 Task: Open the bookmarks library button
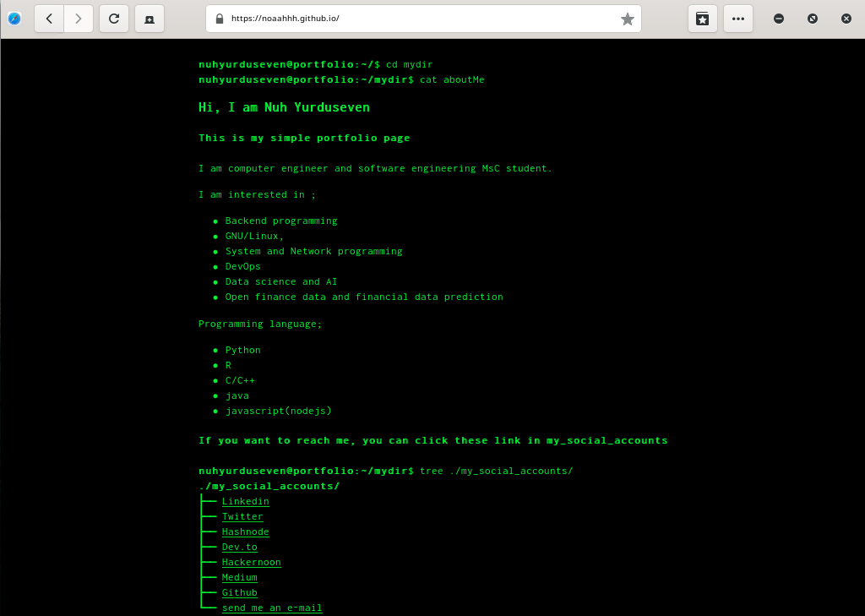click(x=703, y=19)
